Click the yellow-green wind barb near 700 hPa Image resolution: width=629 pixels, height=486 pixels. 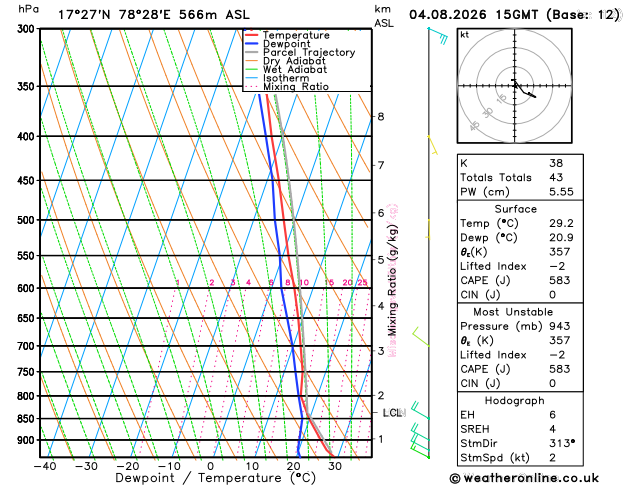421,336
